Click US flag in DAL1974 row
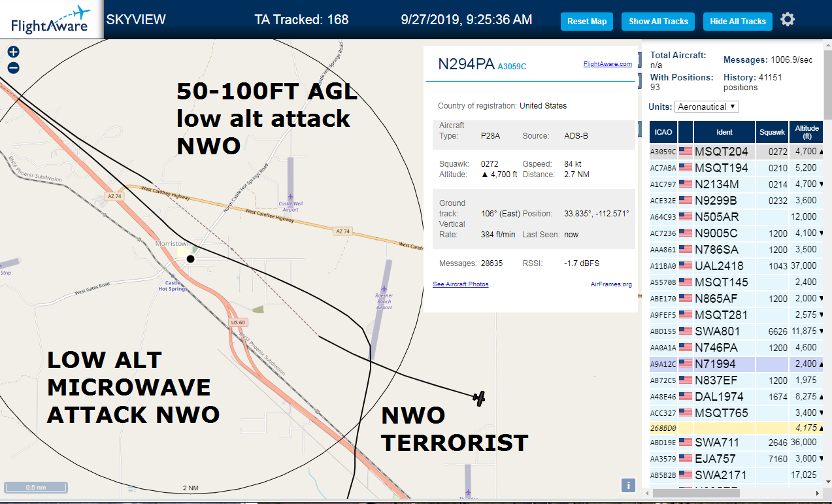 [x=686, y=397]
